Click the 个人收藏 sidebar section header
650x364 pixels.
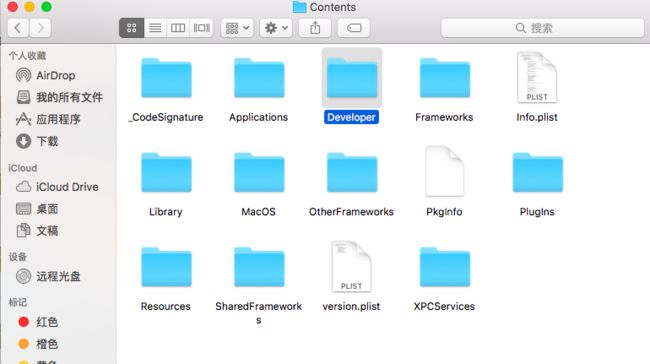(27, 56)
